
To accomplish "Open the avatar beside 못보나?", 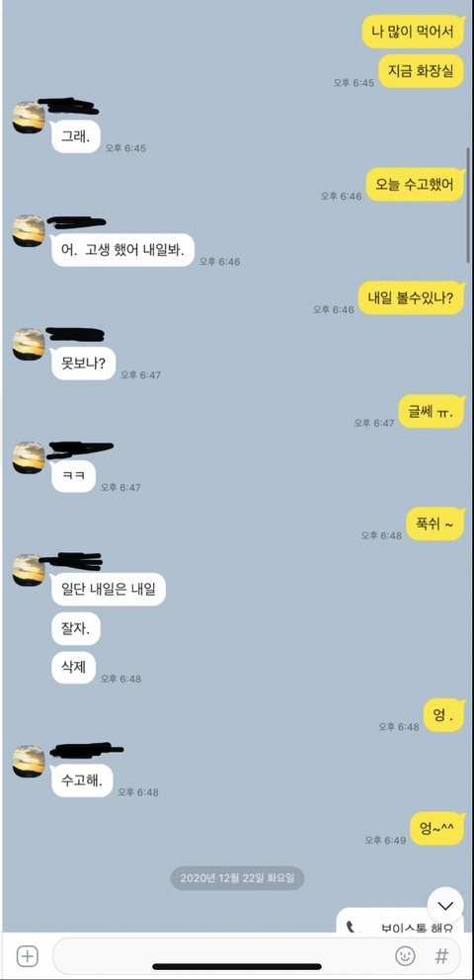I will (x=29, y=344).
